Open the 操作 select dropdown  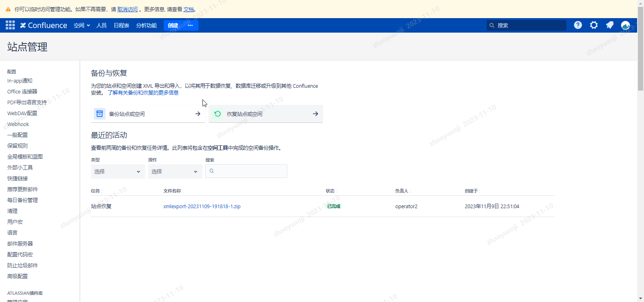coord(175,172)
